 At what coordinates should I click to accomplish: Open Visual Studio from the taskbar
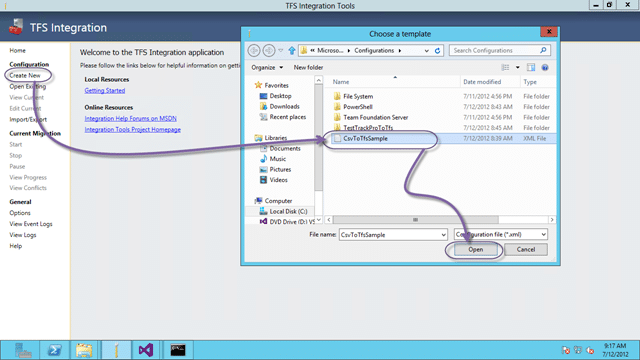pyautogui.click(x=146, y=350)
